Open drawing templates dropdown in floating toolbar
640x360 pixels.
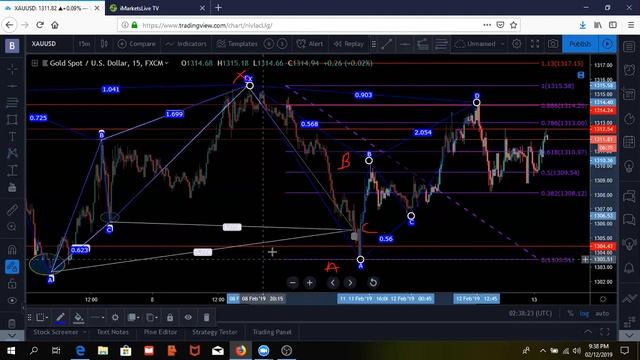42,317
